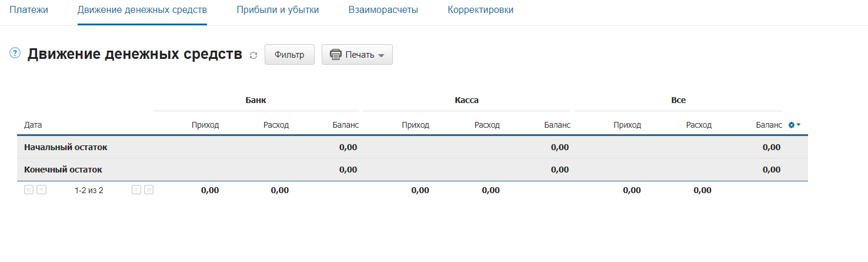Open the Взаиморасчеты tab
868x262 pixels.
(x=383, y=10)
